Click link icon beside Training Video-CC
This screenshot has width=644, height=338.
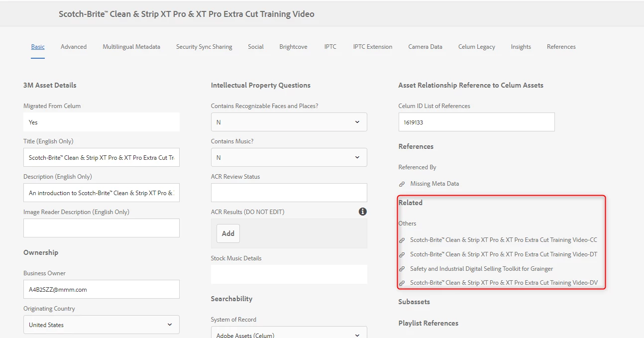click(x=402, y=240)
